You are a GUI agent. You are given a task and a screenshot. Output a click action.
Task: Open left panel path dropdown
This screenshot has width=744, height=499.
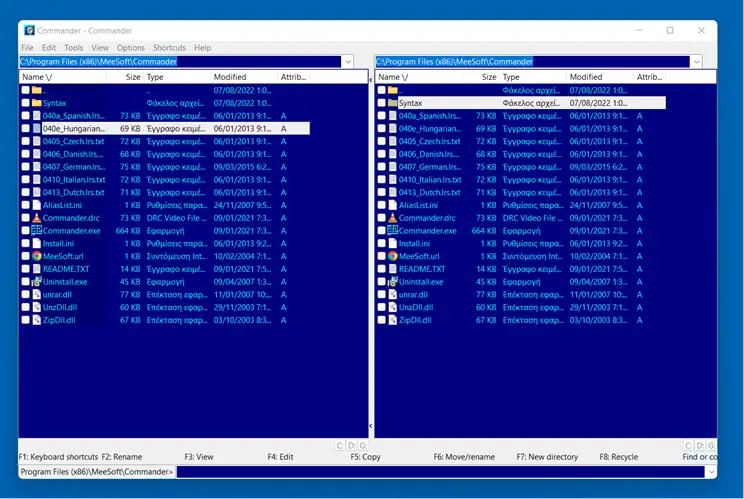coord(348,62)
